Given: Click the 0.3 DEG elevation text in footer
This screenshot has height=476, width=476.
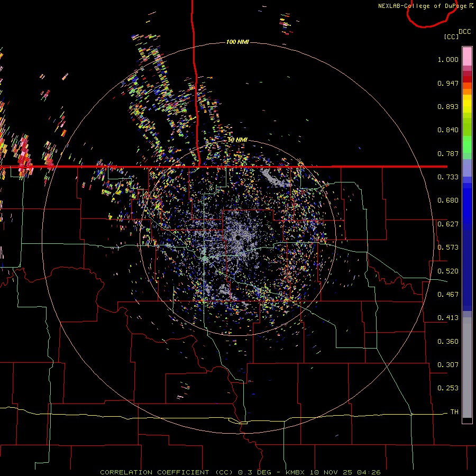Looking at the screenshot, I should tap(254, 472).
